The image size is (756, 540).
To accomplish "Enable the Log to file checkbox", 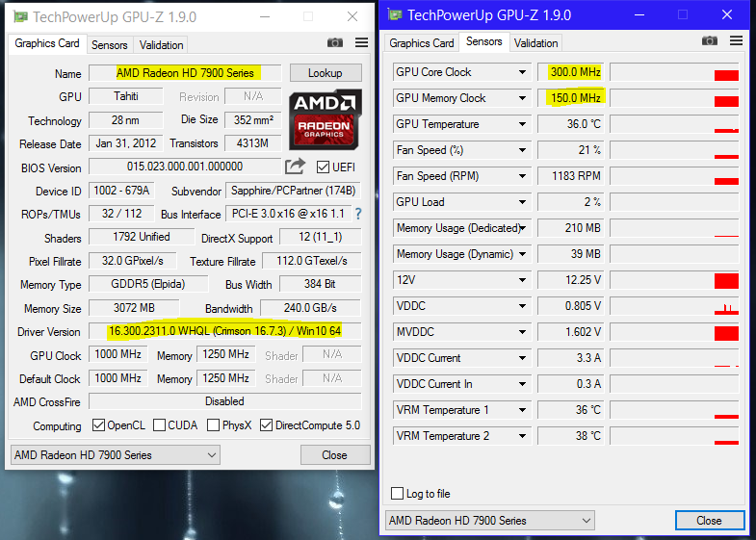I will [398, 493].
